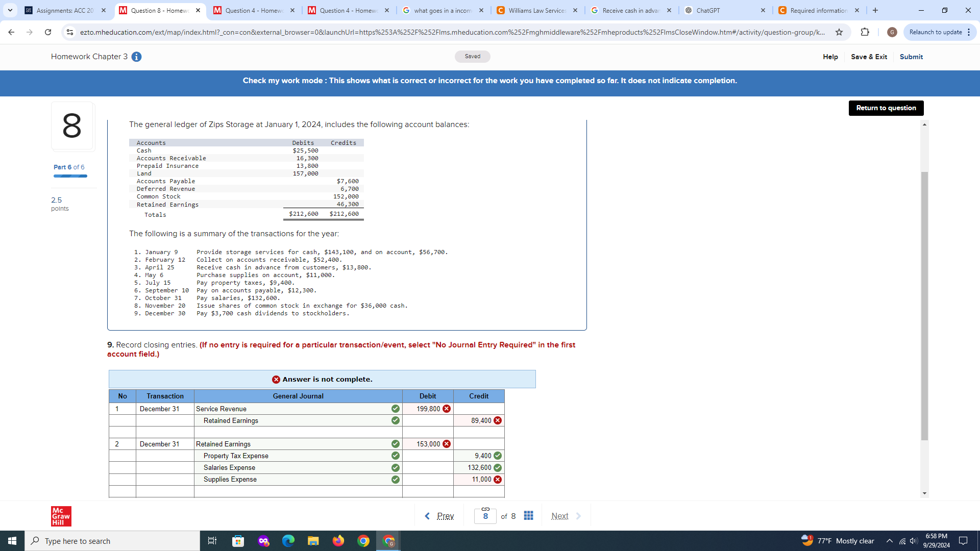Reload the page with the refresh icon
The width and height of the screenshot is (980, 551).
click(48, 32)
